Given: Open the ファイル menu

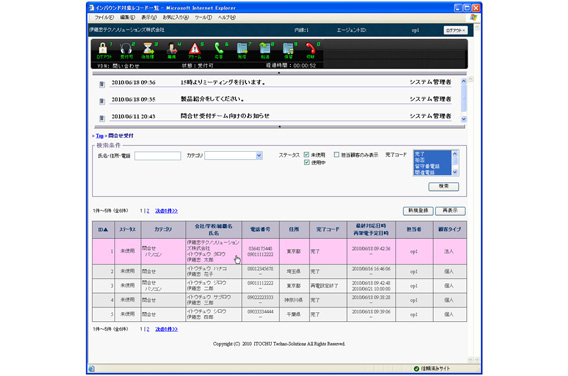Looking at the screenshot, I should (104, 17).
